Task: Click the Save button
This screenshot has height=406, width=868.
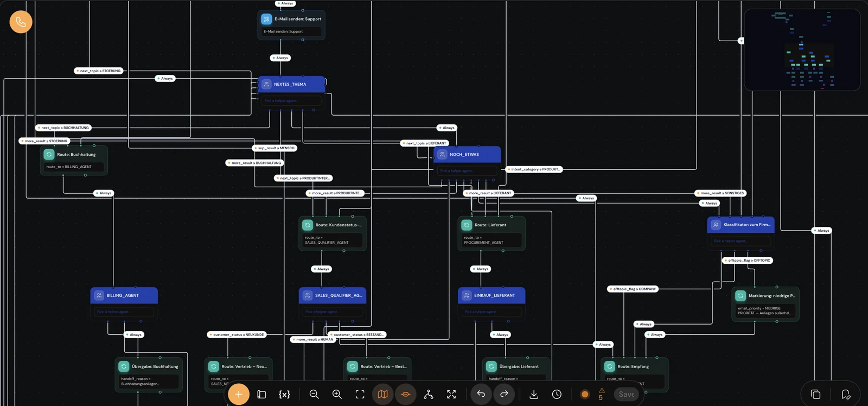Action: [627, 395]
